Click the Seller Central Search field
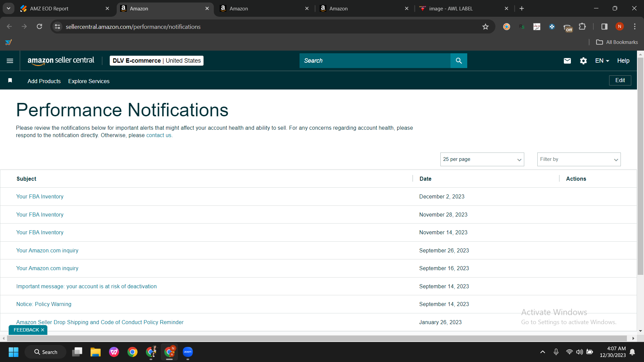The image size is (644, 362). (375, 61)
